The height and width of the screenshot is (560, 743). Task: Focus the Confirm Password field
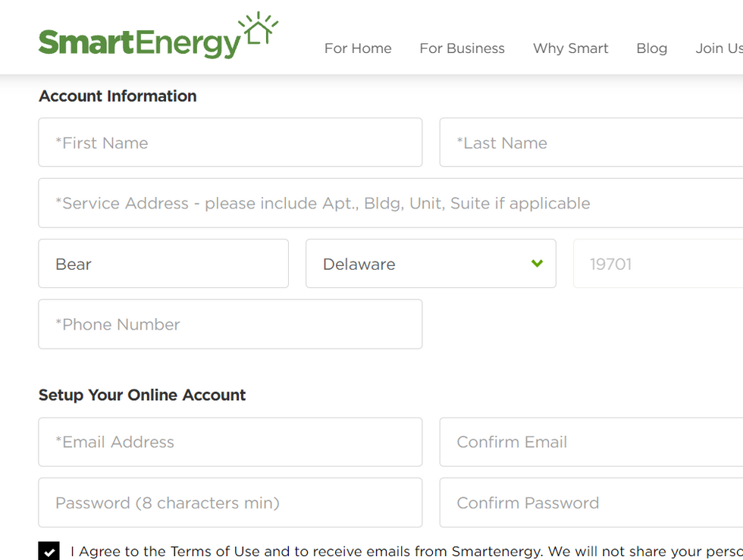591,502
